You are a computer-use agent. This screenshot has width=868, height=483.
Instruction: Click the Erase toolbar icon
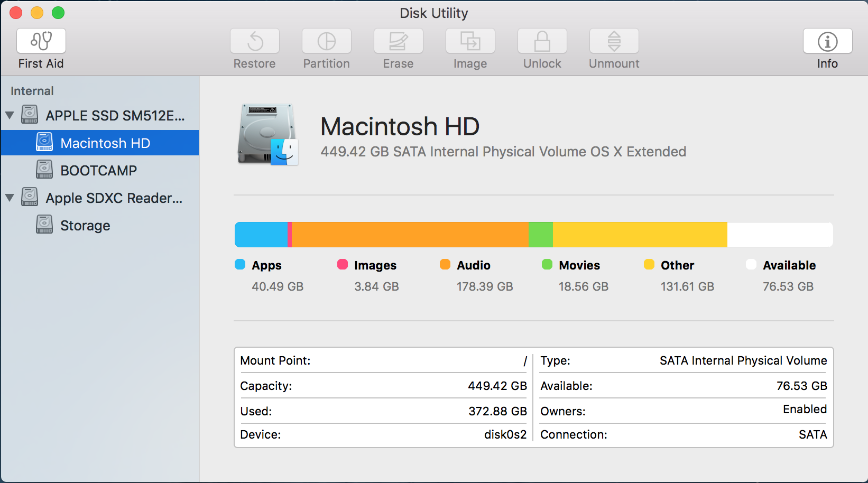[399, 41]
